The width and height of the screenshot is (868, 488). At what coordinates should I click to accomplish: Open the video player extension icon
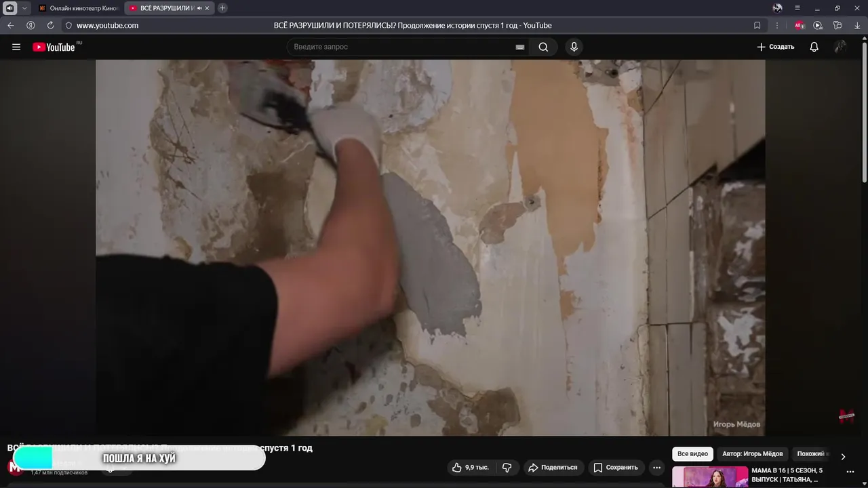(x=818, y=25)
